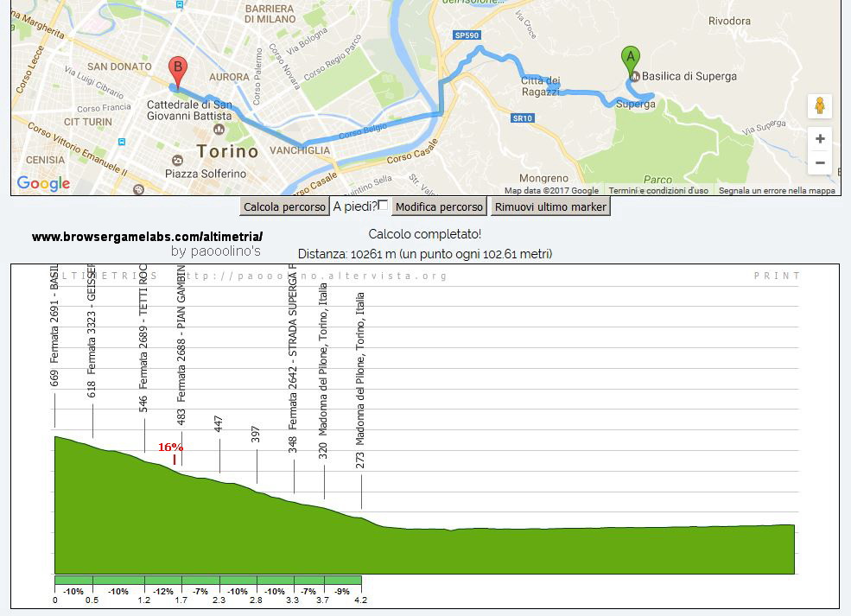
Task: Click the -9% gradient segment
Action: point(342,592)
